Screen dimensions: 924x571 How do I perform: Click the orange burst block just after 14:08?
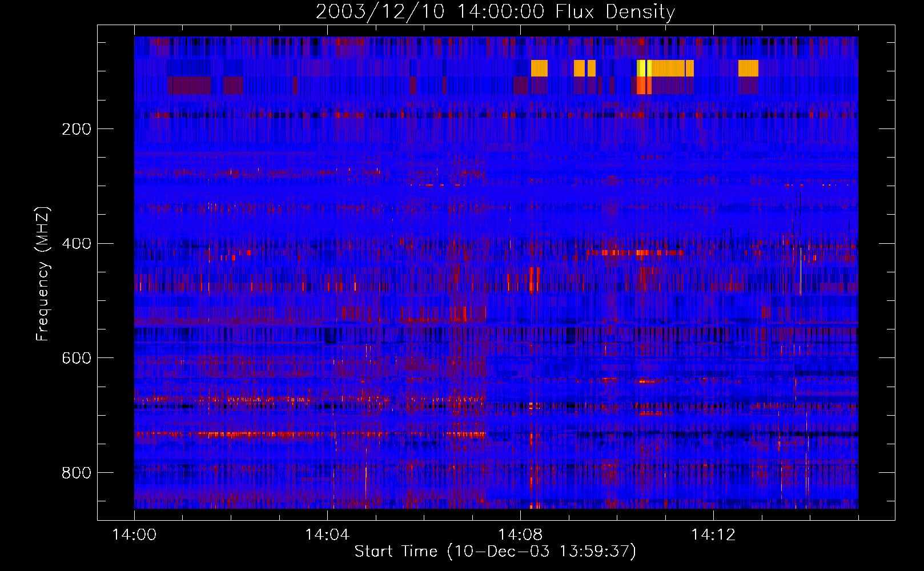(x=539, y=68)
